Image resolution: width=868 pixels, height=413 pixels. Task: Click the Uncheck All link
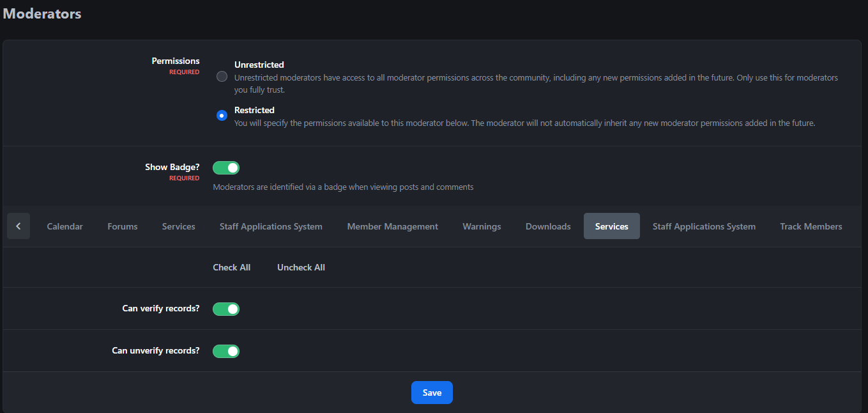coord(301,267)
